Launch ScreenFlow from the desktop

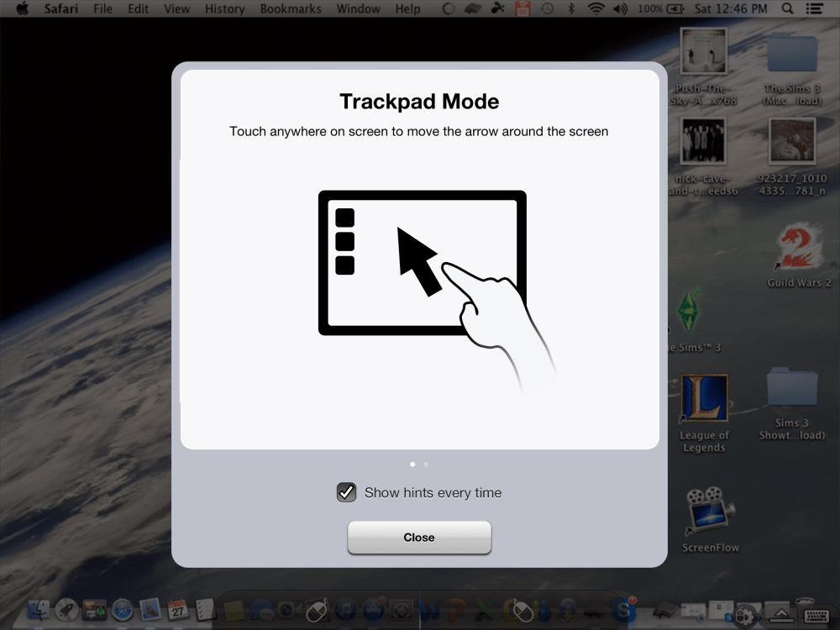(x=710, y=512)
